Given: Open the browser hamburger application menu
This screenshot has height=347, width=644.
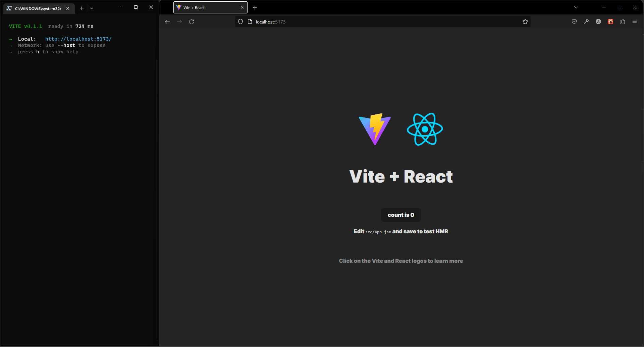Looking at the screenshot, I should point(635,22).
